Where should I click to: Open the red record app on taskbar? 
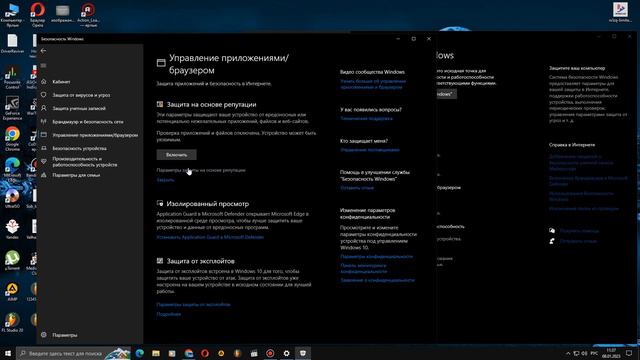[x=270, y=353]
